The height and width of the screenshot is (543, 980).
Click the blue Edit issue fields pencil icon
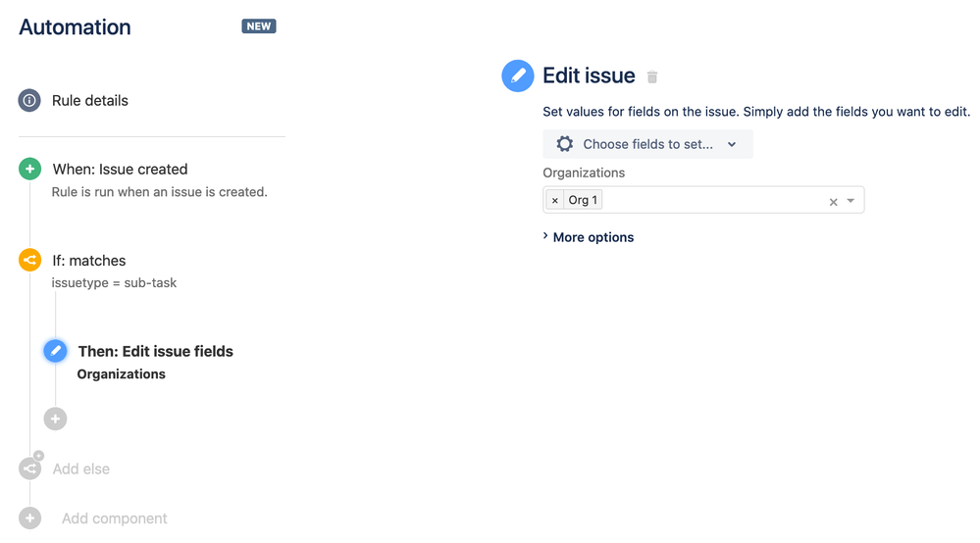(55, 351)
